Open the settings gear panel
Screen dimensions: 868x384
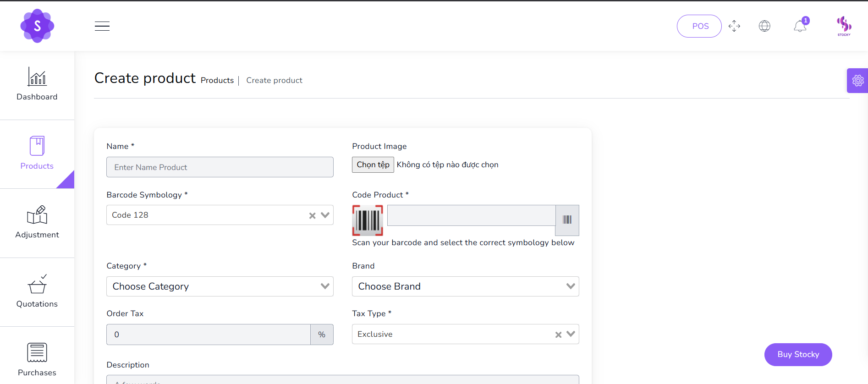coord(857,81)
